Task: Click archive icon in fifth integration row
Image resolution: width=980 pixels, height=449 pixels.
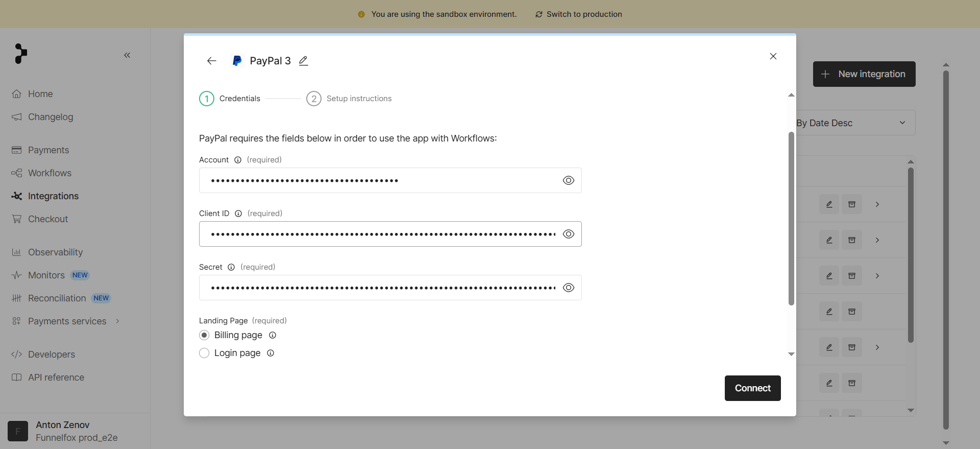Action: (x=852, y=347)
